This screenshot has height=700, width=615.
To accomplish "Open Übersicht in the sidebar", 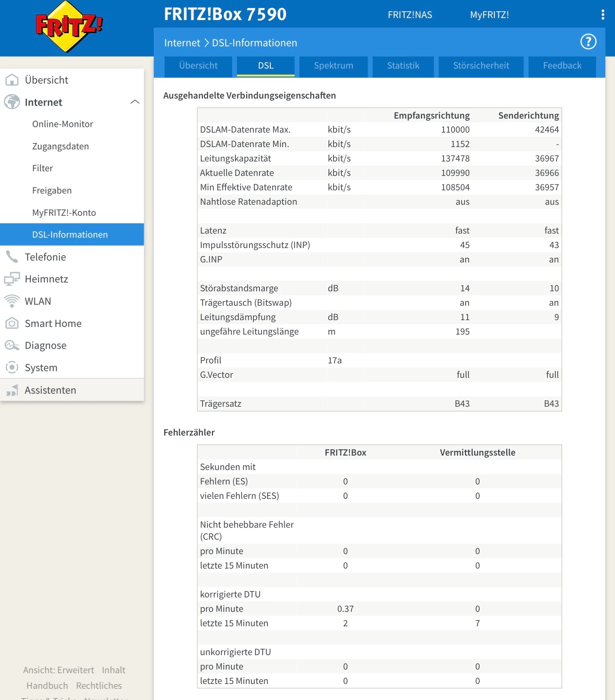I will pyautogui.click(x=72, y=80).
